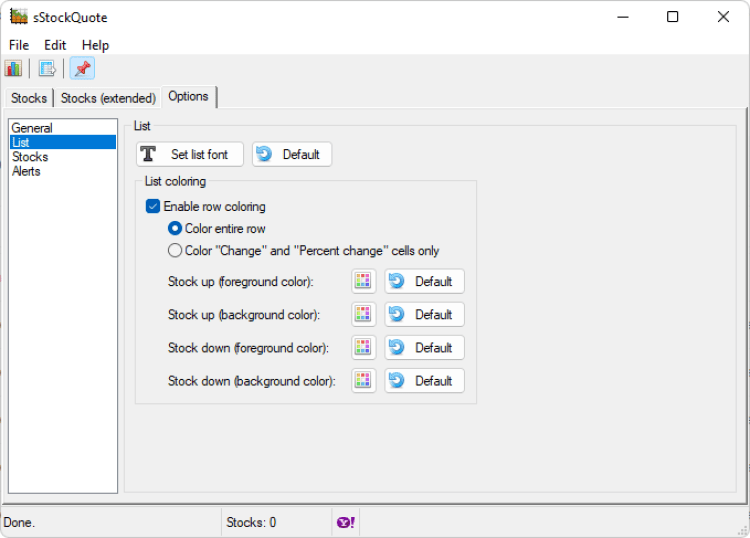The height and width of the screenshot is (538, 750).
Task: Toggle the red pushpin always-on-top icon
Action: coord(82,68)
